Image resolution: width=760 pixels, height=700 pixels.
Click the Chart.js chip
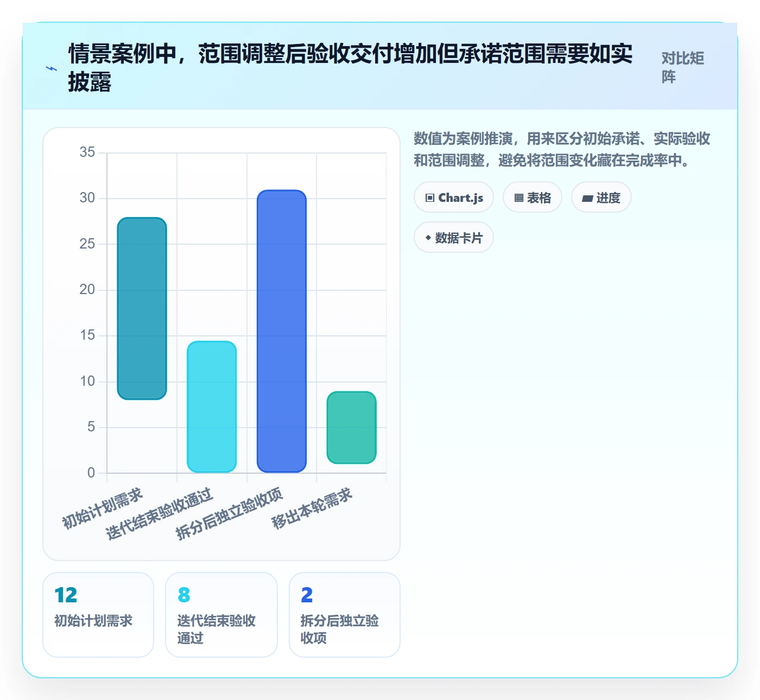tap(454, 198)
